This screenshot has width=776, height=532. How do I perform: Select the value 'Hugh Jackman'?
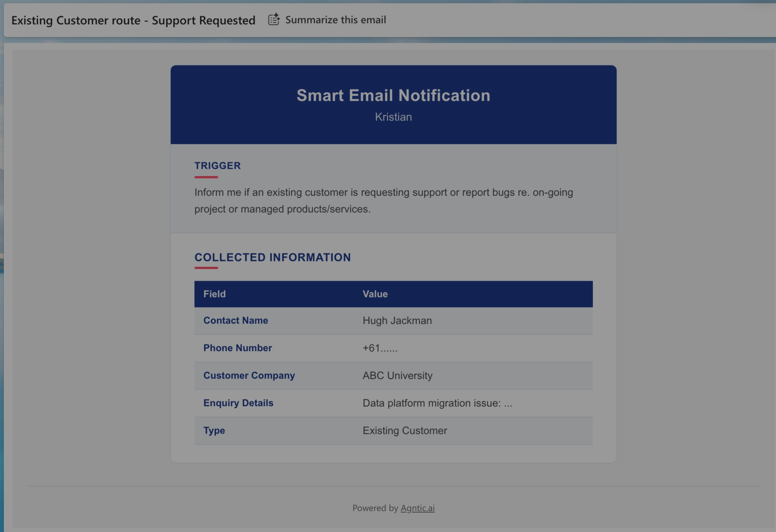pos(397,320)
